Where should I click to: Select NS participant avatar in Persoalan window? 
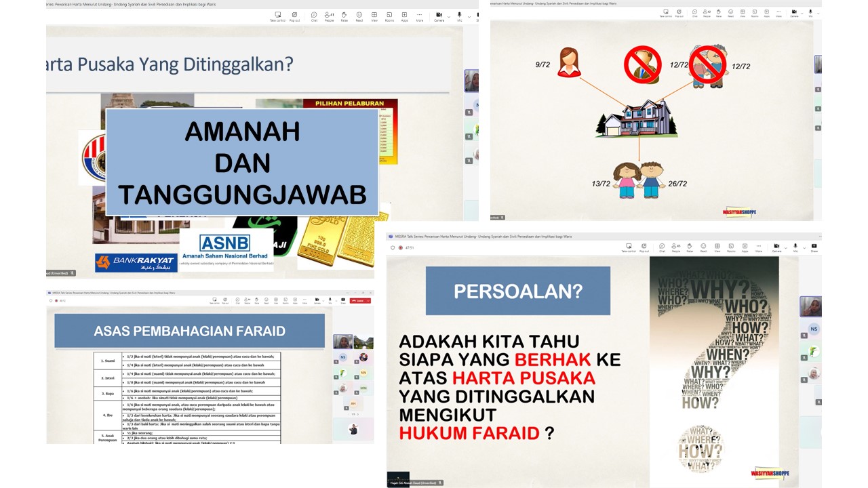click(x=814, y=329)
